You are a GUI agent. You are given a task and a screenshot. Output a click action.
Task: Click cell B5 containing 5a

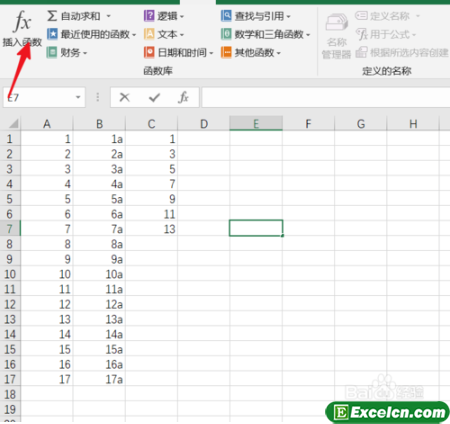99,199
